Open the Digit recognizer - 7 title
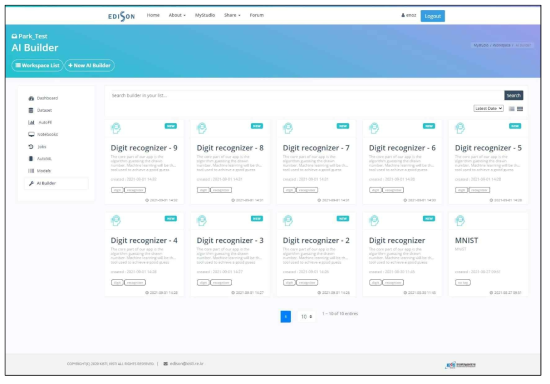Viewport: 550px width, 384px height. (316, 148)
